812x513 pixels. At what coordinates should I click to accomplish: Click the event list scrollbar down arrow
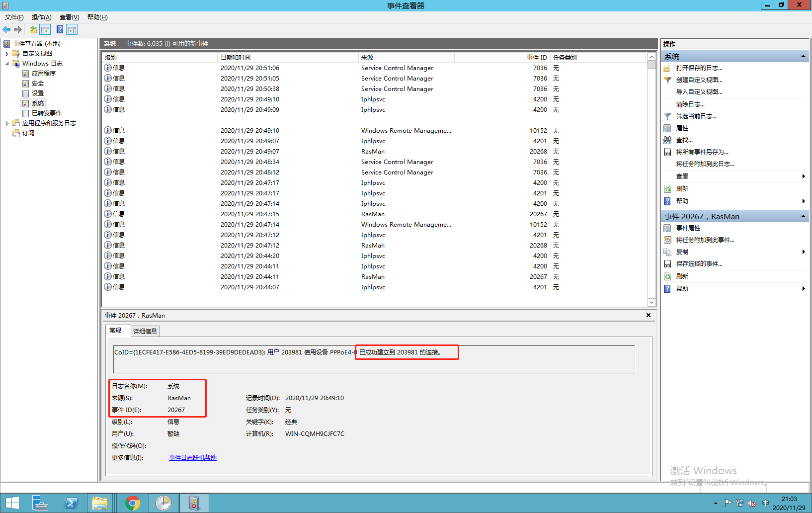coord(651,302)
